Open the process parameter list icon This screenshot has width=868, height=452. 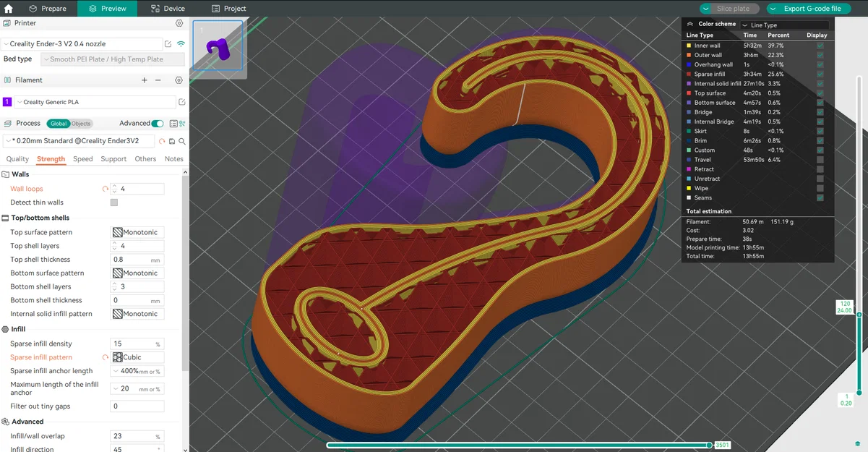[x=173, y=124]
